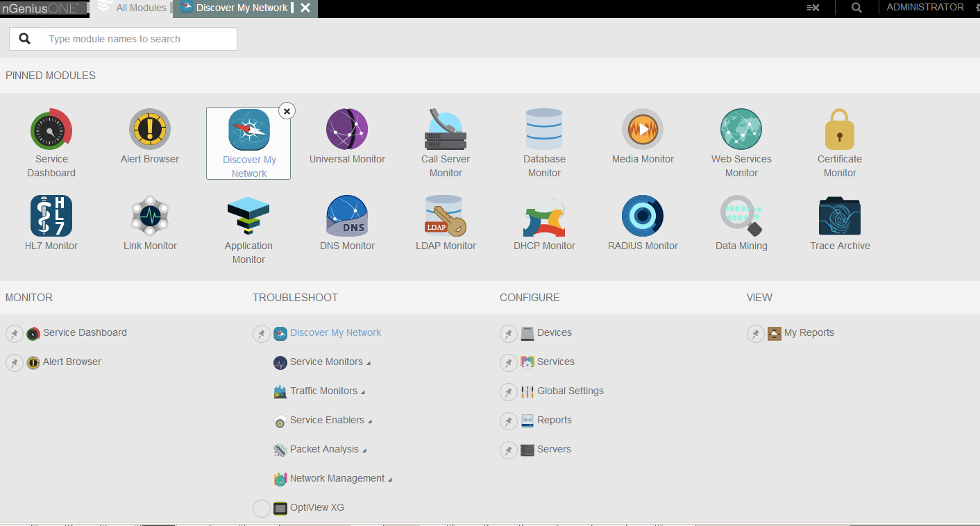This screenshot has height=526, width=980.
Task: Open the Alert Browser pinned module icon
Action: point(150,130)
